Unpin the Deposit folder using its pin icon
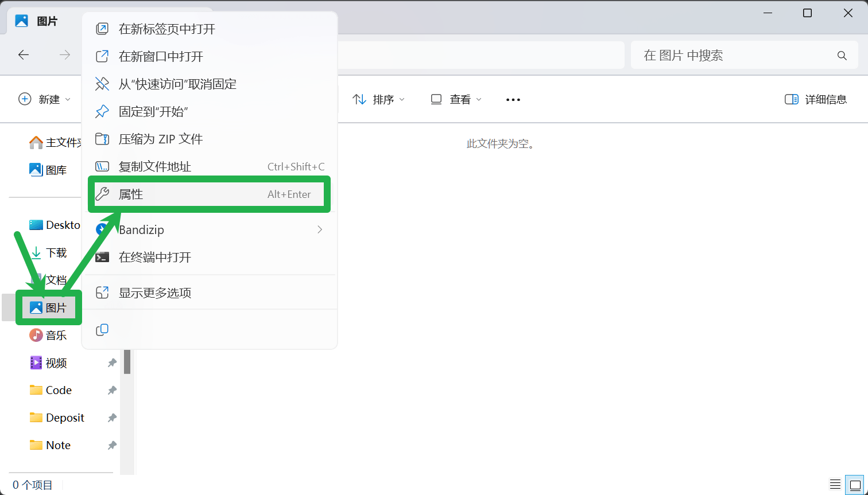The height and width of the screenshot is (495, 868). point(113,418)
